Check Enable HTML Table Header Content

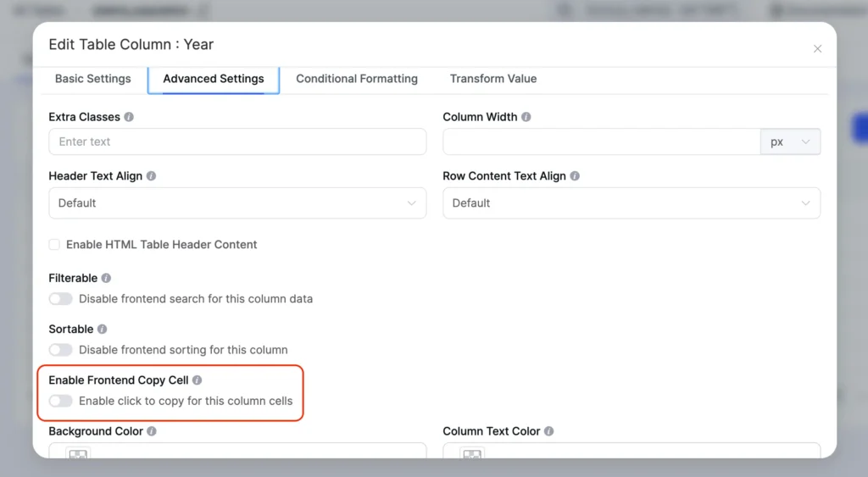(54, 245)
